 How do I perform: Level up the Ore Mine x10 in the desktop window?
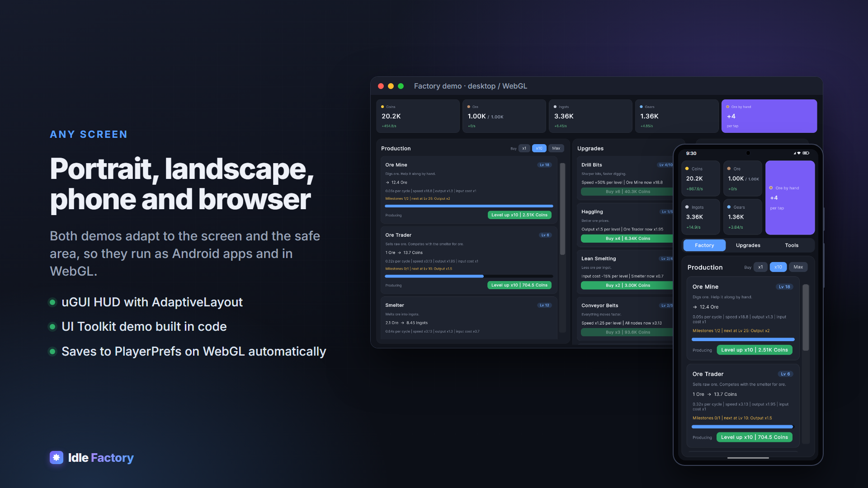(519, 215)
